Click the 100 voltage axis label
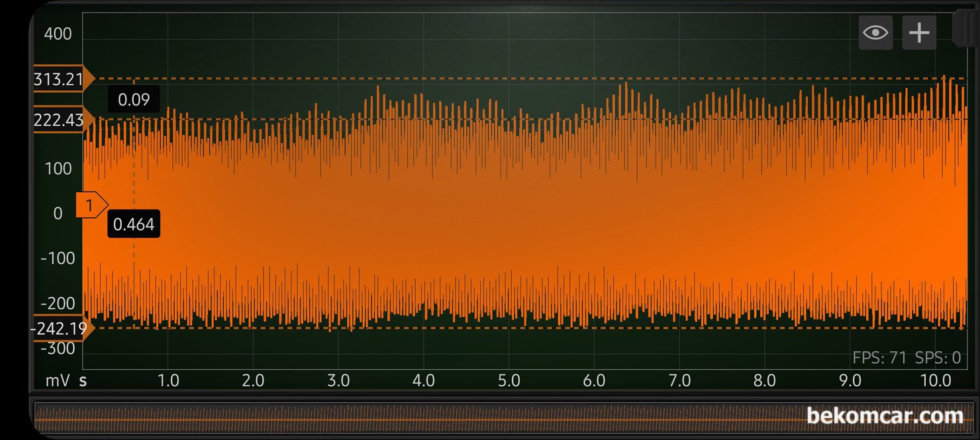 tap(58, 168)
